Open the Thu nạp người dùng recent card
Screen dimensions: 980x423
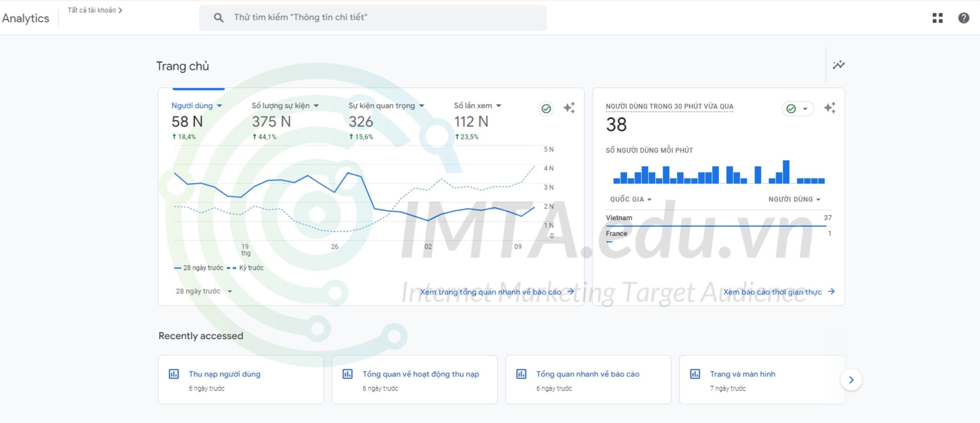click(x=241, y=380)
